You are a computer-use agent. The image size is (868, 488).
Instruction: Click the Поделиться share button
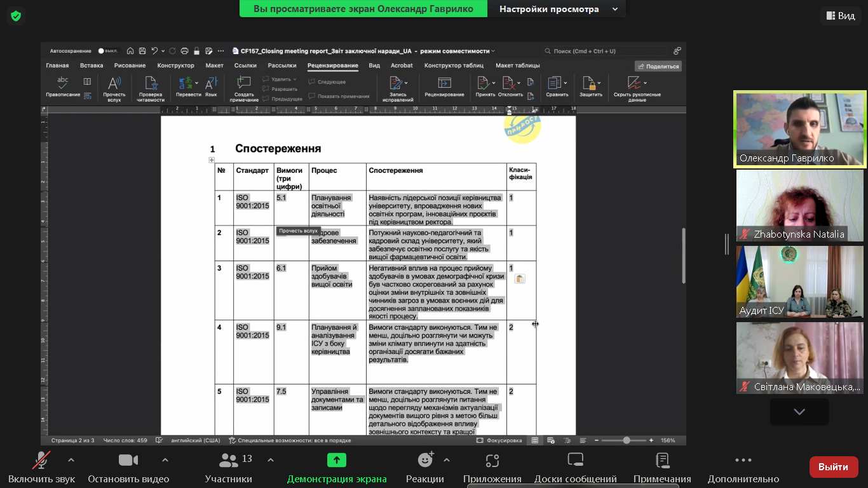(658, 66)
